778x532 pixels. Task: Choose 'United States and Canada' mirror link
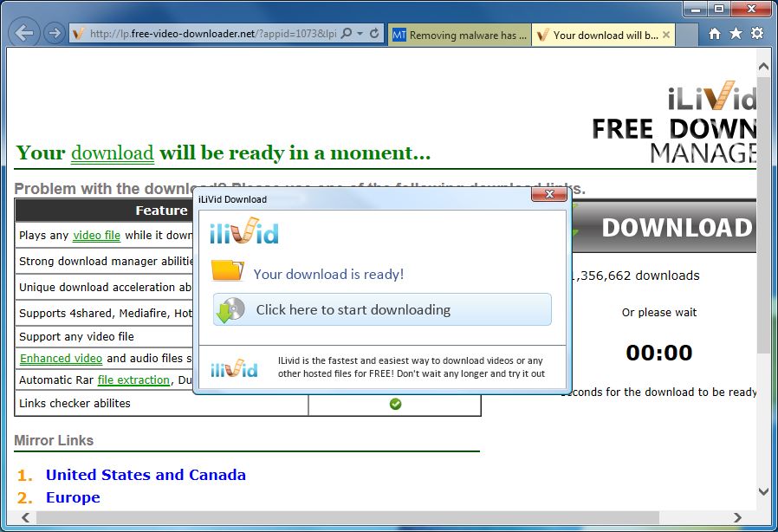point(146,475)
